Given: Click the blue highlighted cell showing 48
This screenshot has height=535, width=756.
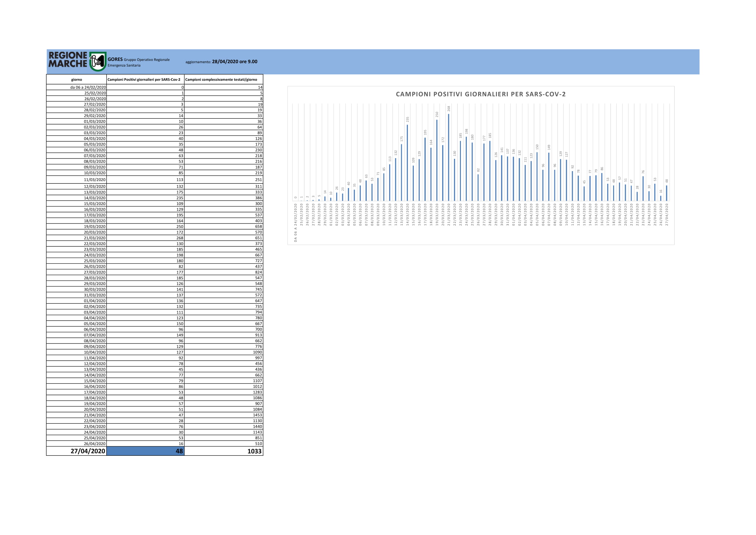Looking at the screenshot, I should 145,451.
